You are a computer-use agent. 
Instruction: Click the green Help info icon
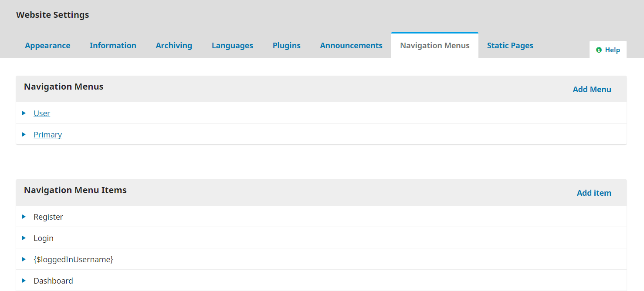coord(599,50)
